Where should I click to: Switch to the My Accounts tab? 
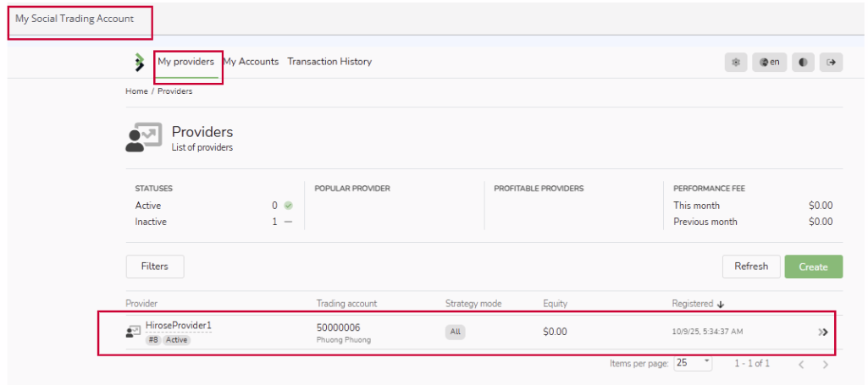coord(251,62)
